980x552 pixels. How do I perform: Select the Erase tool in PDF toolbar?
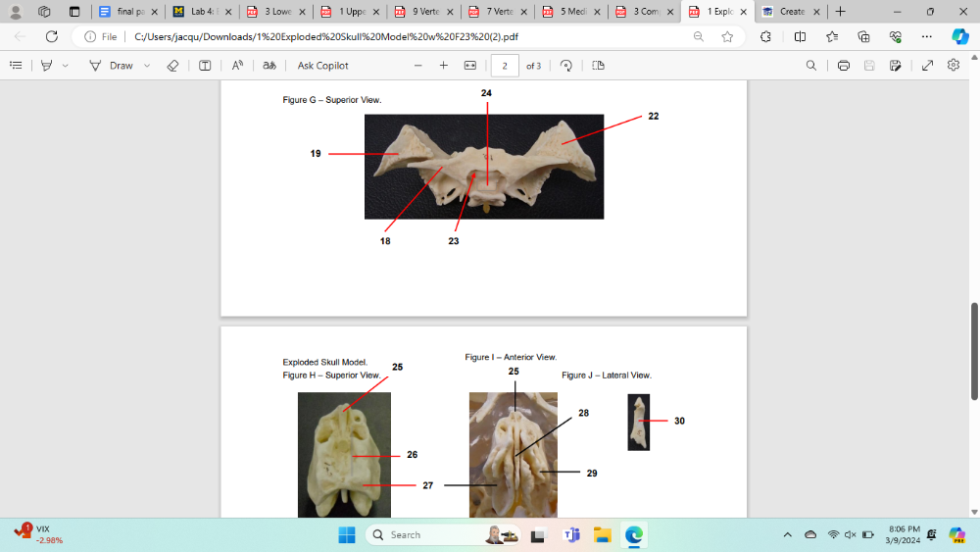tap(172, 66)
